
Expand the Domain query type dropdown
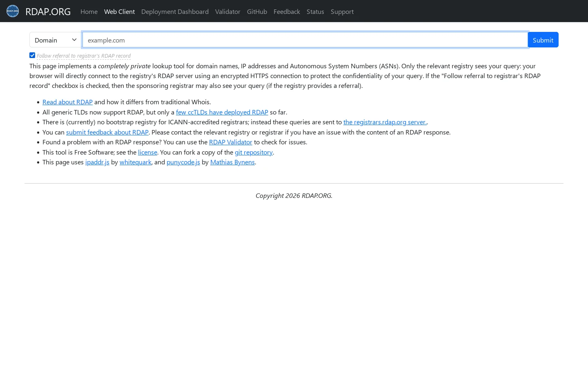coord(56,40)
